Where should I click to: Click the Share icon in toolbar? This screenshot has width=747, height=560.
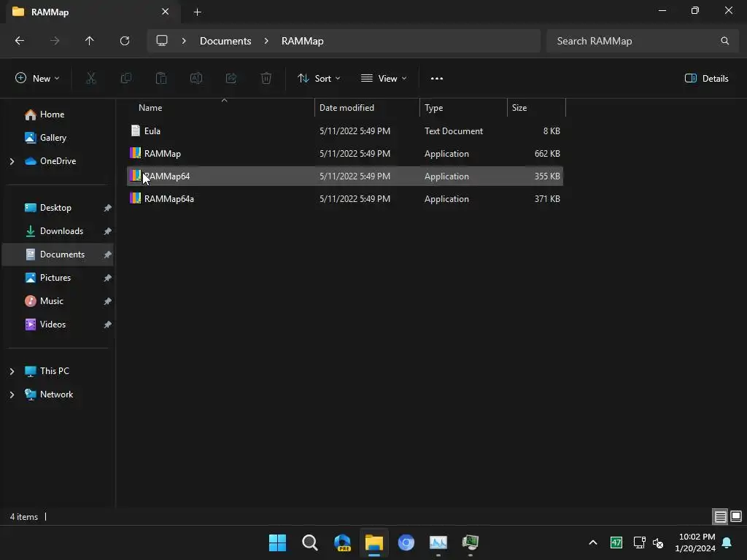231,79
